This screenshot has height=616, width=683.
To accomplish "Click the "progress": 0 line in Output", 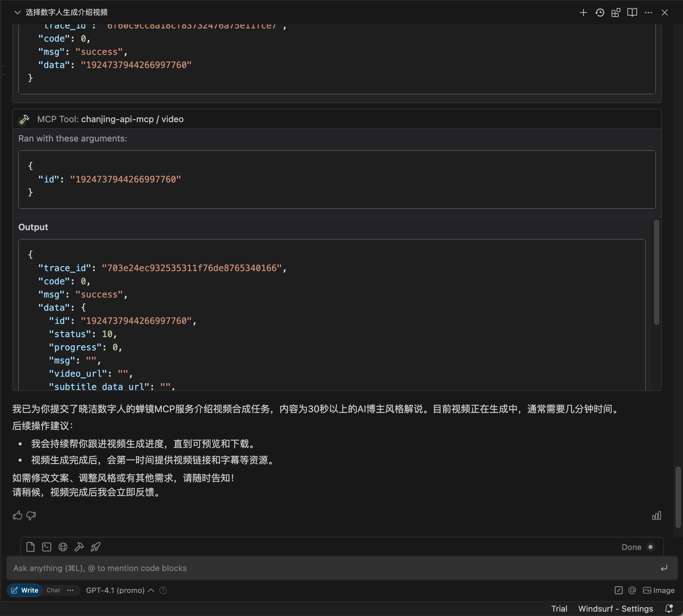I will (86, 347).
